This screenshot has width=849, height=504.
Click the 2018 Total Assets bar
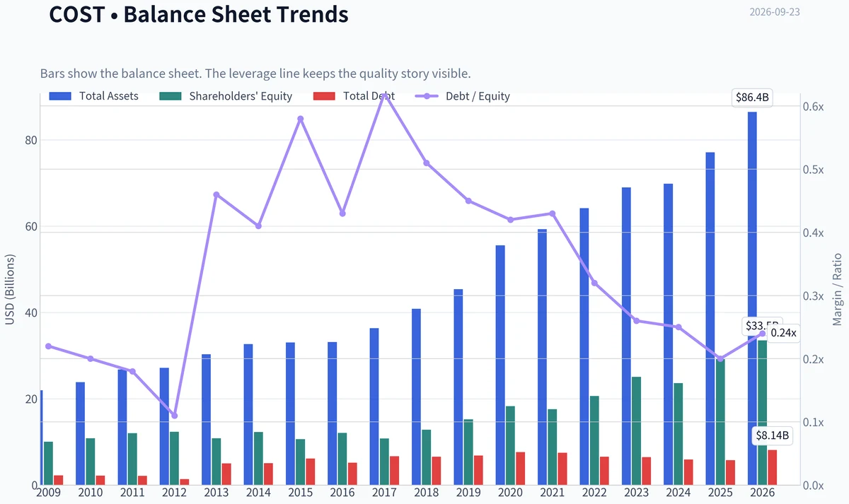tap(416, 397)
